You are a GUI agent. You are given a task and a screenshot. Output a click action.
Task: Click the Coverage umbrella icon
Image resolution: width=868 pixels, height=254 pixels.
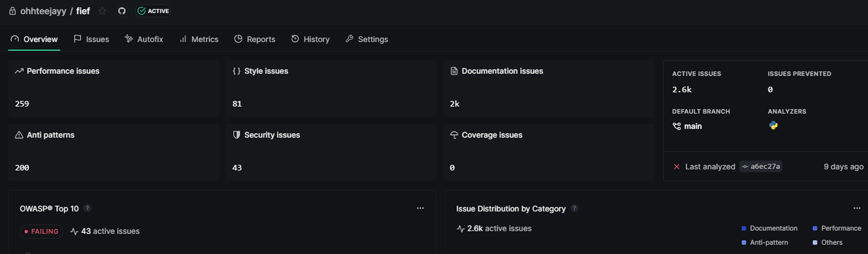(x=454, y=135)
